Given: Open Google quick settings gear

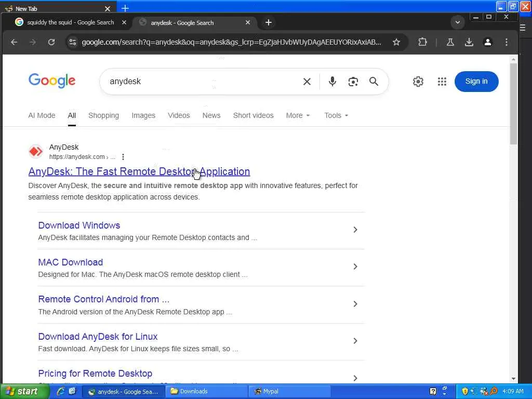Looking at the screenshot, I should [x=418, y=82].
